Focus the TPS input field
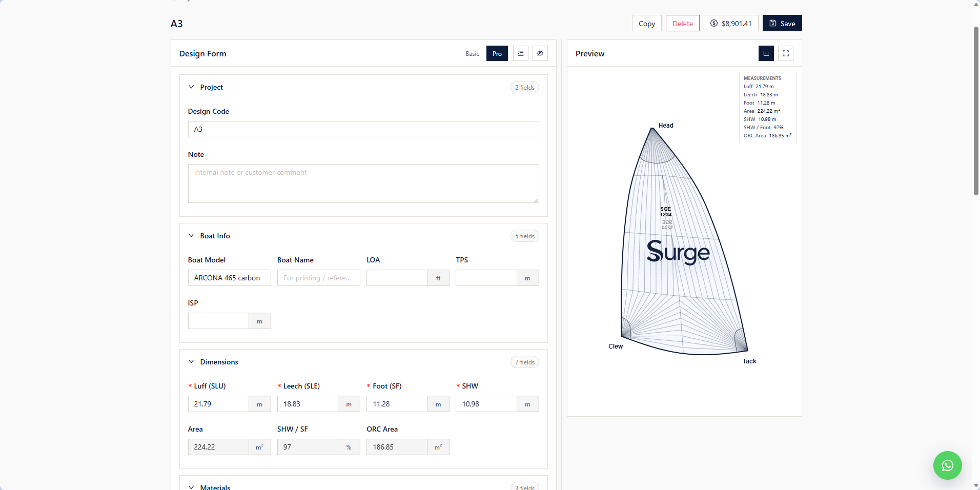Viewport: 980px width, 490px height. click(x=486, y=278)
